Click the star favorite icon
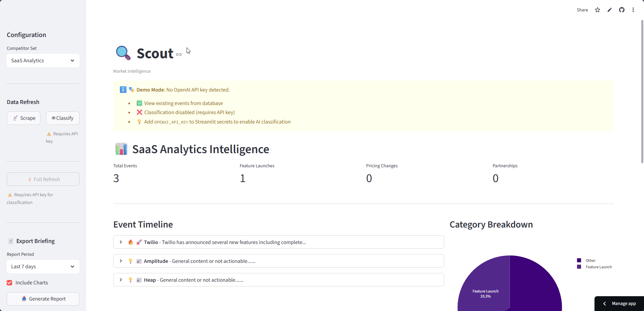Image resolution: width=644 pixels, height=311 pixels. [598, 10]
